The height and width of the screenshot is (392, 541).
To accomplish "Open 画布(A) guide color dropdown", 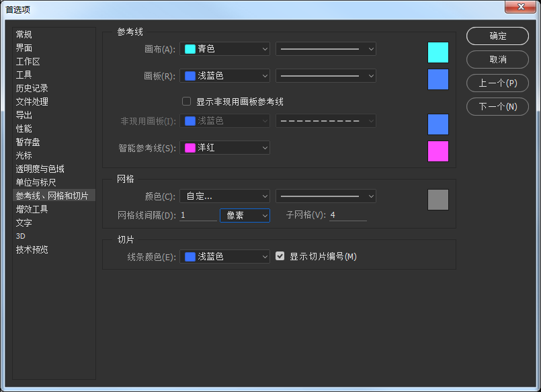I will click(224, 49).
